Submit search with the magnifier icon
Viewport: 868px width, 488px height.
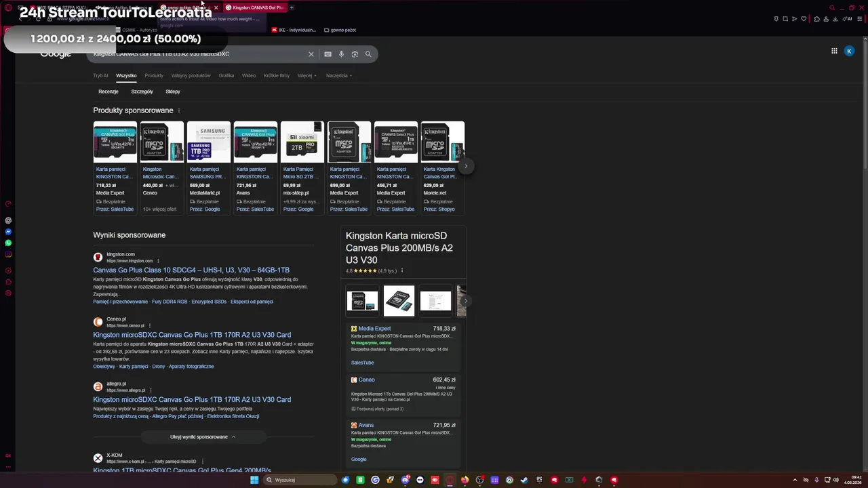[x=368, y=54]
